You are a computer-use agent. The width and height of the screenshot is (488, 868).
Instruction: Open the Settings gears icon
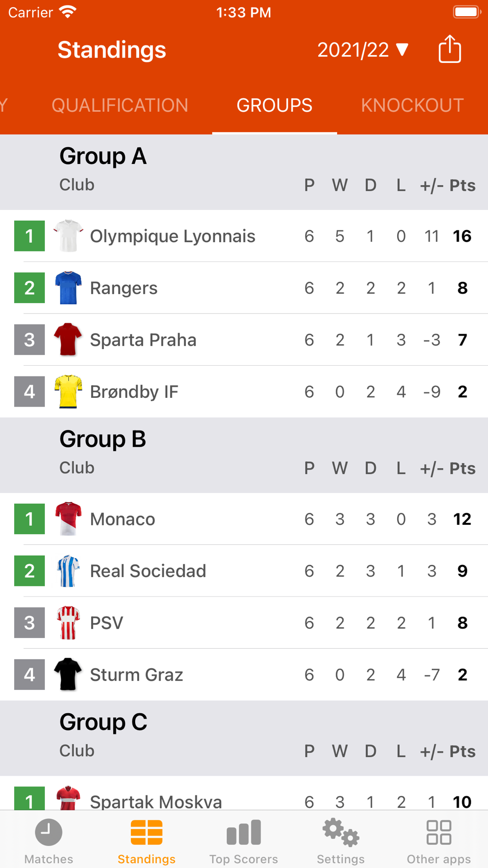(x=341, y=832)
